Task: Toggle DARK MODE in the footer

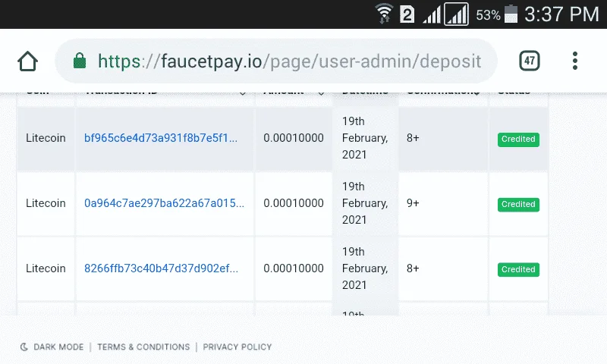Action: pyautogui.click(x=58, y=347)
